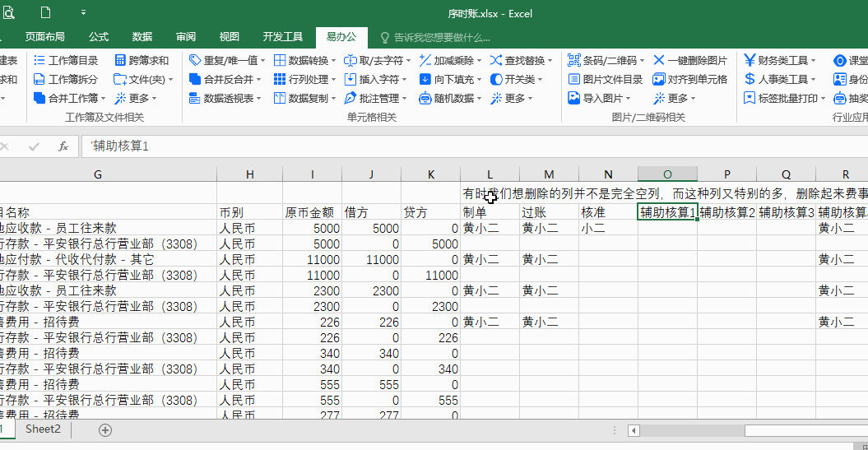
Task: Click 标签批量打印 tool
Action: point(784,98)
